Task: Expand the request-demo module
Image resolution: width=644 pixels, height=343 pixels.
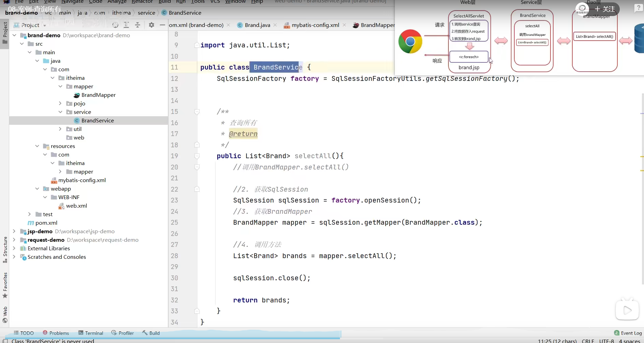Action: tap(14, 240)
